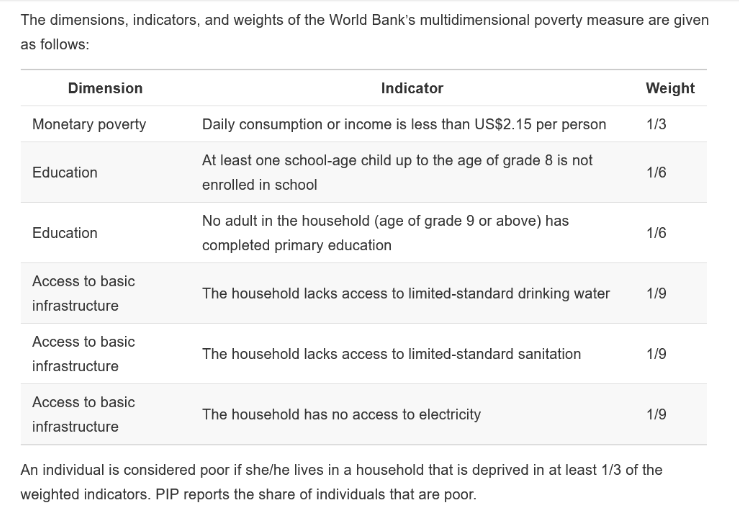Click Education cell in the school enrollment row
Image resolution: width=739 pixels, height=514 pixels.
[65, 172]
